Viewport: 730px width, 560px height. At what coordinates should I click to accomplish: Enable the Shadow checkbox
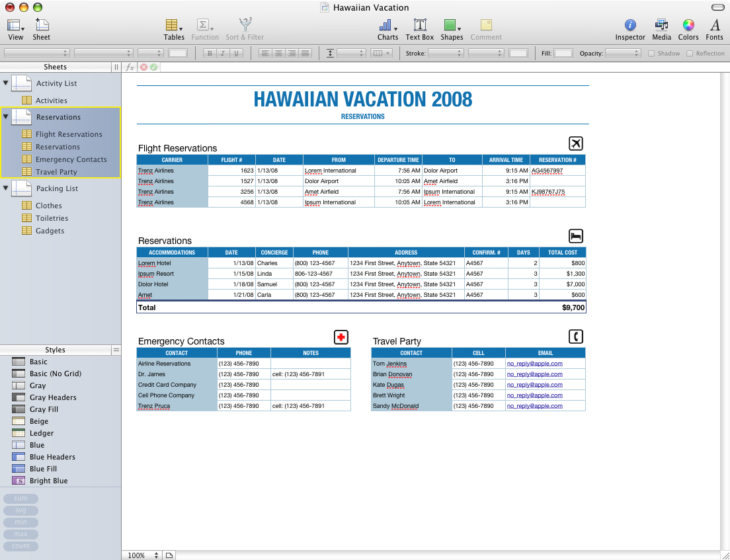coord(651,54)
